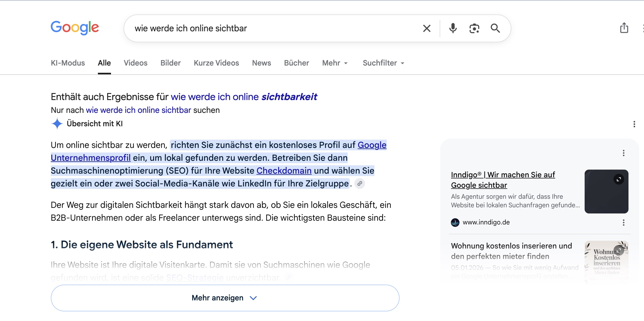Image resolution: width=644 pixels, height=321 pixels.
Task: Click the Google logo
Action: (x=75, y=28)
